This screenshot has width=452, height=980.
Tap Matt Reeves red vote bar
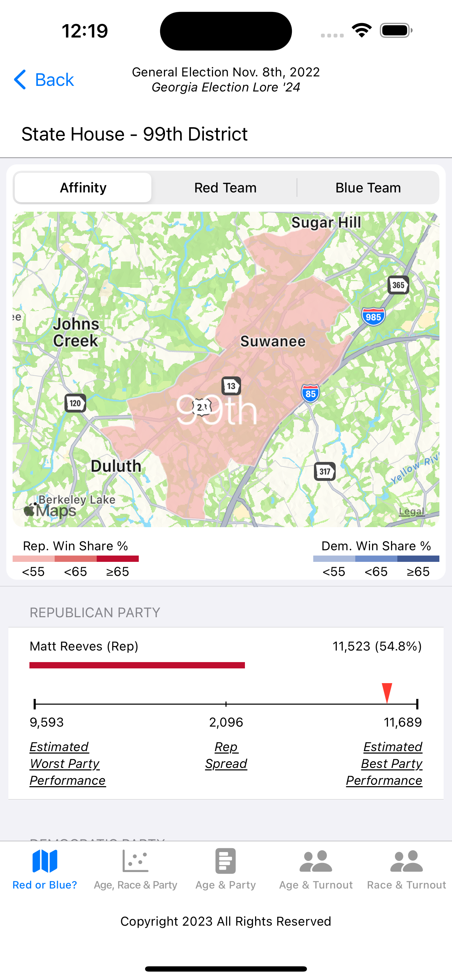coord(137,665)
